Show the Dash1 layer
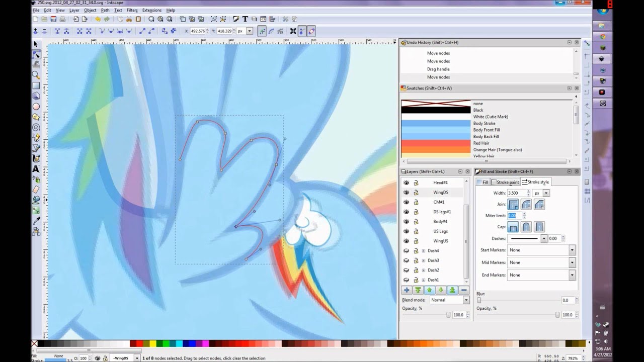The width and height of the screenshot is (644, 362). [x=407, y=280]
